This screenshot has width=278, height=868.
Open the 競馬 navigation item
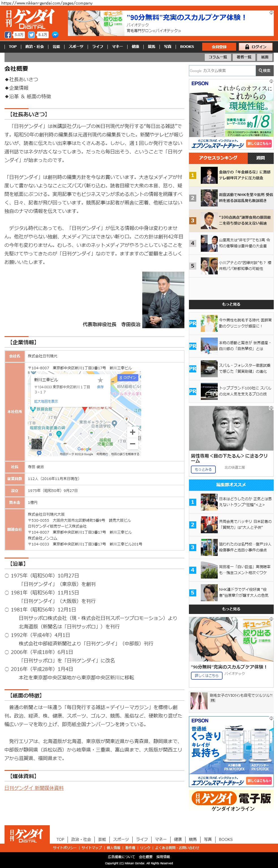pos(152,46)
